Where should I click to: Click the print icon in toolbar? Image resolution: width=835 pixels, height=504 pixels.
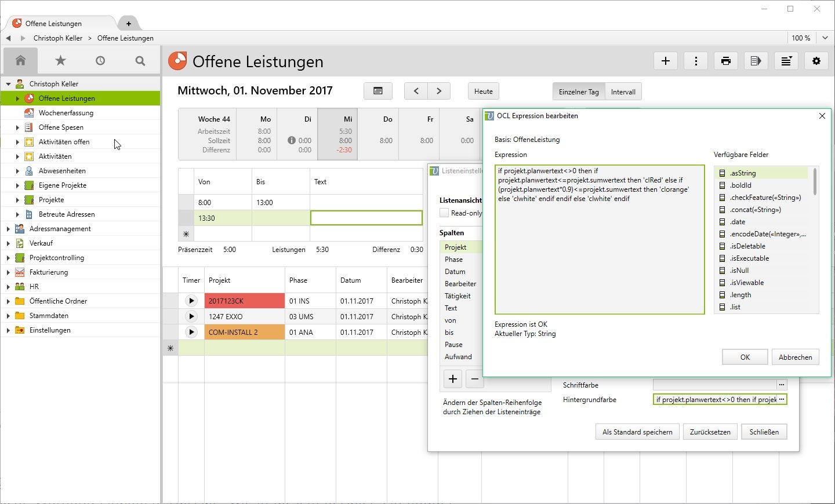(x=725, y=61)
